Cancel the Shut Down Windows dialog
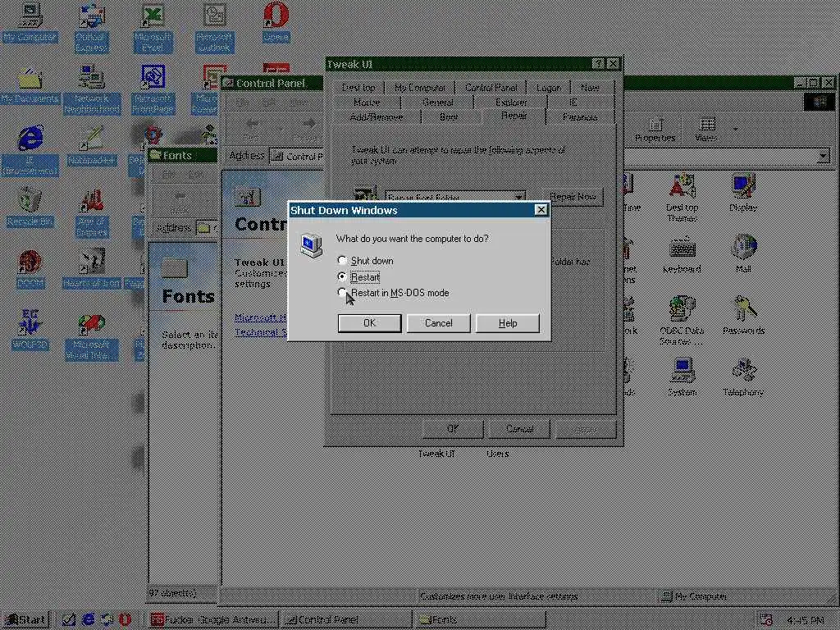Screen dimensions: 840x630 click(438, 323)
